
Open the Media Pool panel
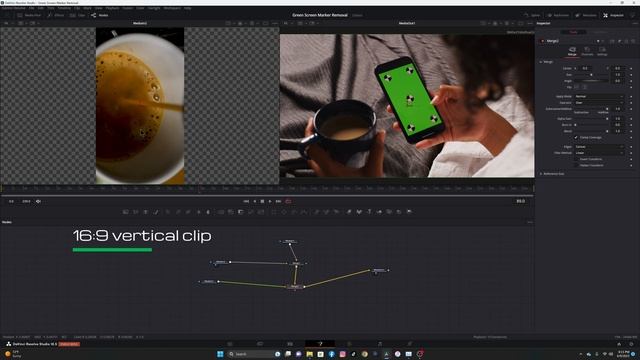(29, 15)
